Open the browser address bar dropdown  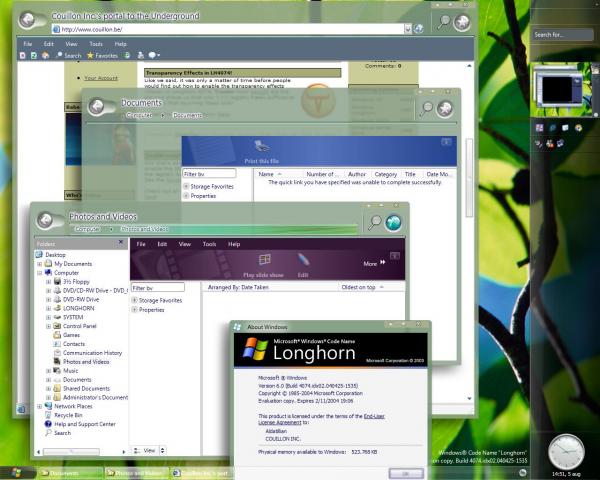click(408, 29)
